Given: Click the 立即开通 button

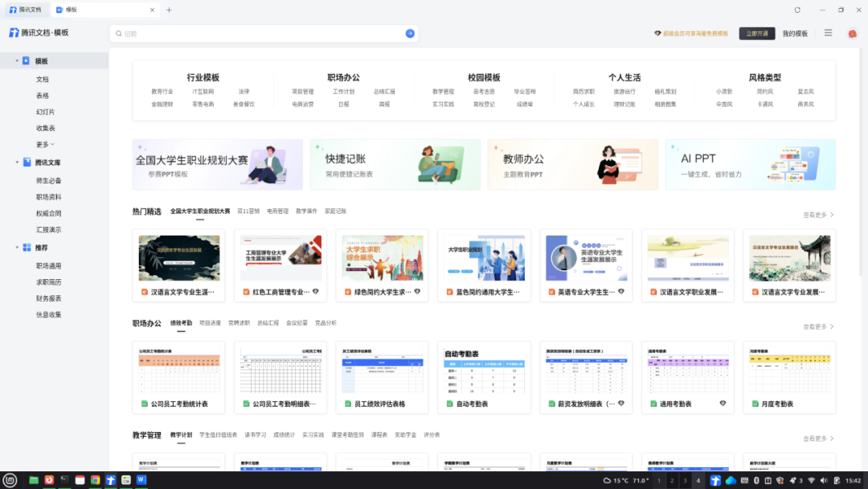Looking at the screenshot, I should pos(757,33).
